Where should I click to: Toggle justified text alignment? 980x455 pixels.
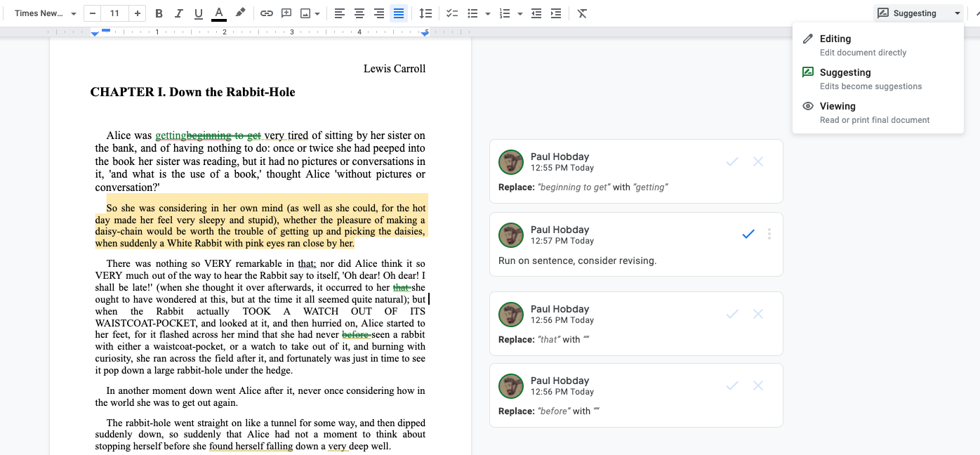click(399, 13)
